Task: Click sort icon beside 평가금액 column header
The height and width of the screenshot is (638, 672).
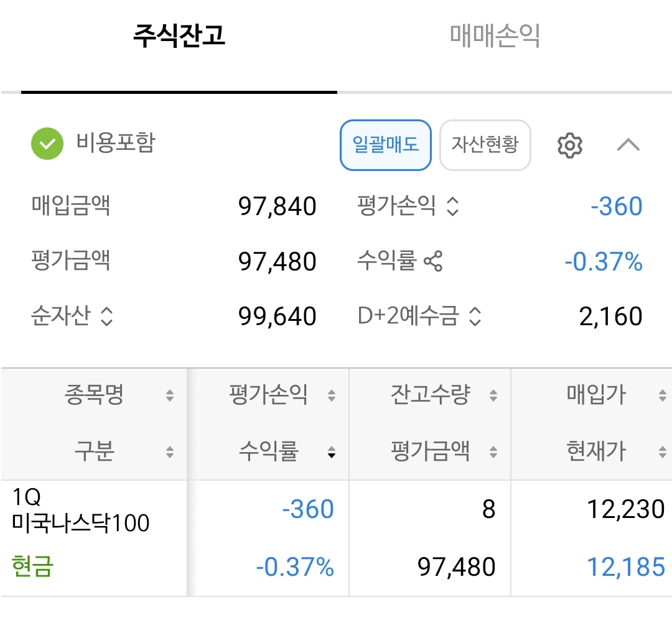Action: point(493,453)
